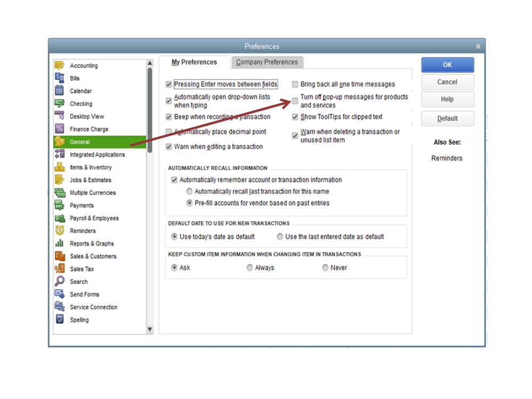Click the Cancel button
The image size is (532, 399).
(447, 82)
